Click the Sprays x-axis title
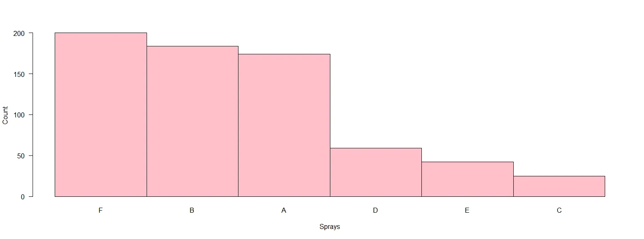 pos(330,227)
